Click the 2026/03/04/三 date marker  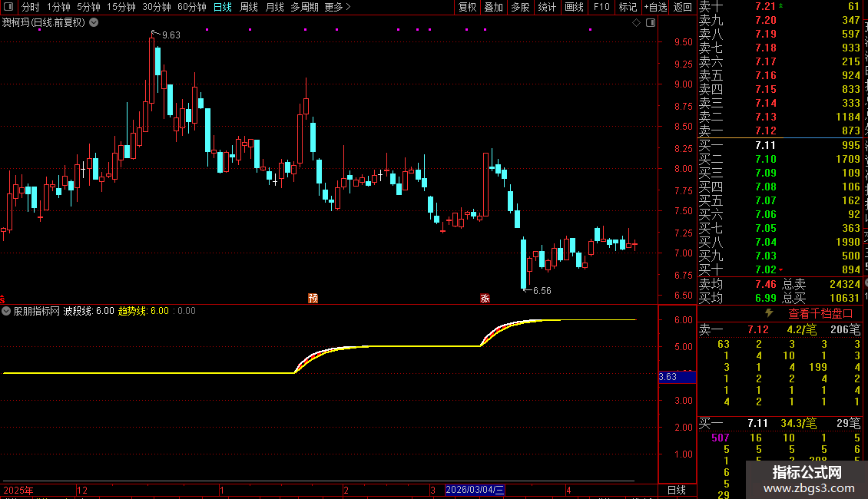pyautogui.click(x=475, y=490)
